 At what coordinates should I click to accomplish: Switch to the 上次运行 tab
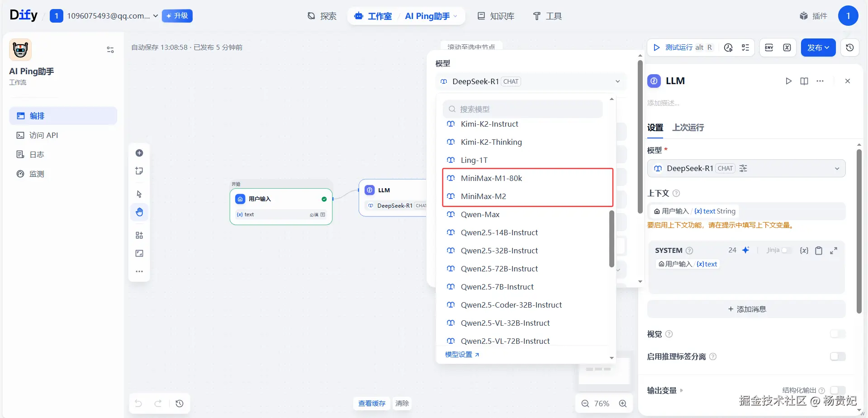(x=688, y=128)
